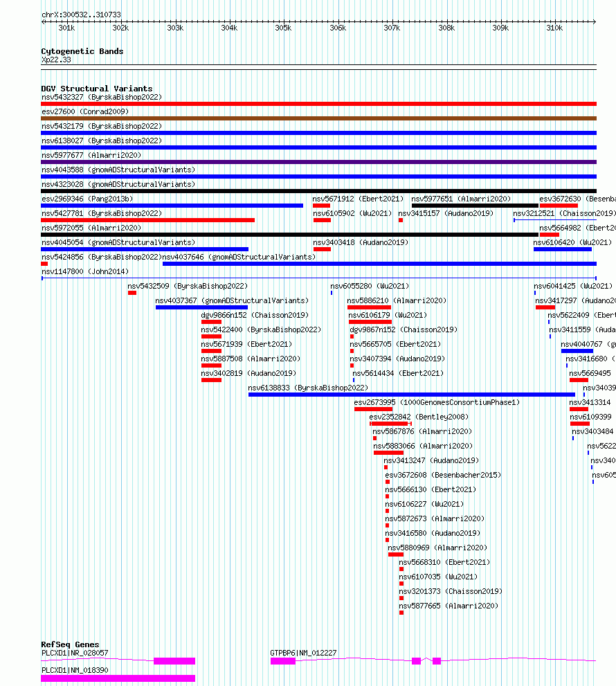The height and width of the screenshot is (686, 616).
Task: Click the nsv5977677 (Almarri2020) variant label
Action: coord(91,155)
